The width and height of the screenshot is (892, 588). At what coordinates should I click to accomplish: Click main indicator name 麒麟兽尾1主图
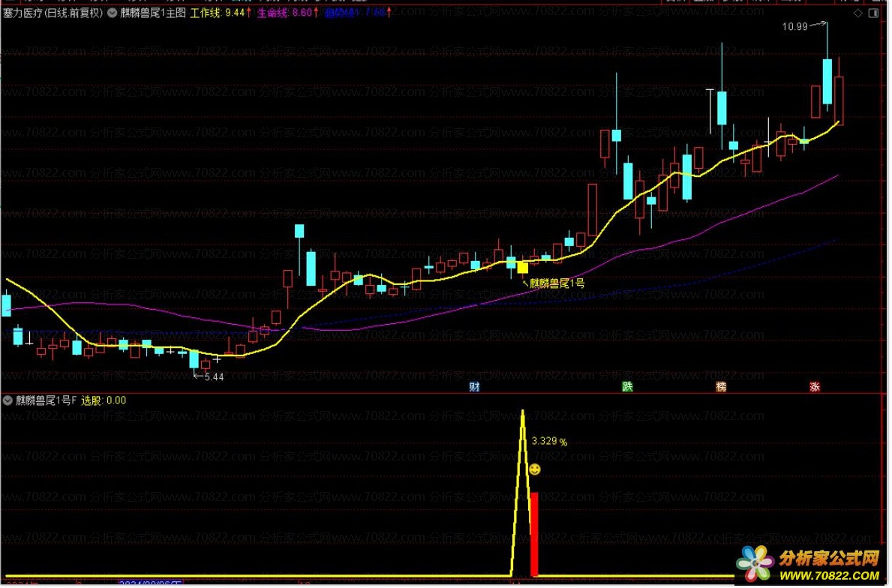[154, 13]
